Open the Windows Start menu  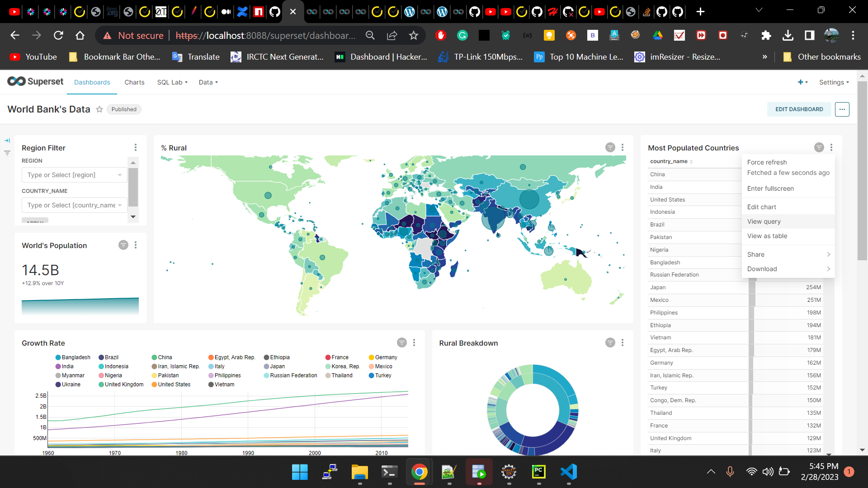point(300,472)
